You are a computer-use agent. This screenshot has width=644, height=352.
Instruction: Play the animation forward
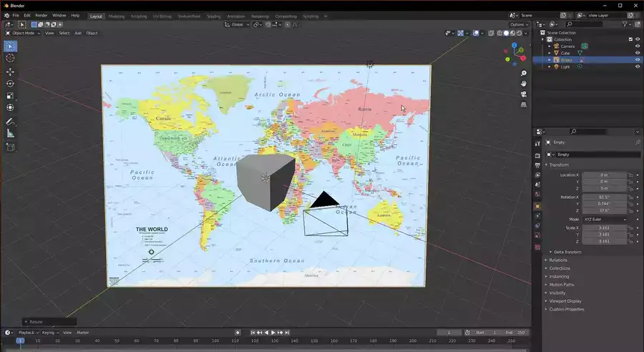(x=273, y=333)
